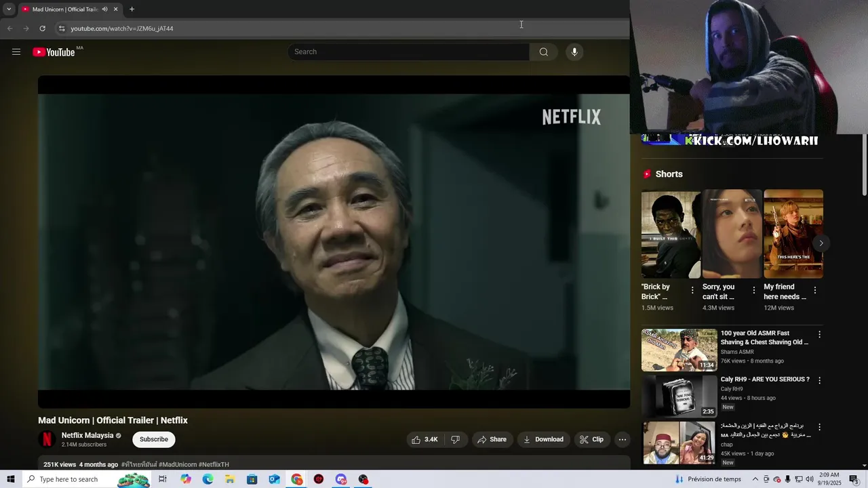The height and width of the screenshot is (488, 868).
Task: Click the YouTube URL in the address bar
Action: [x=122, y=28]
